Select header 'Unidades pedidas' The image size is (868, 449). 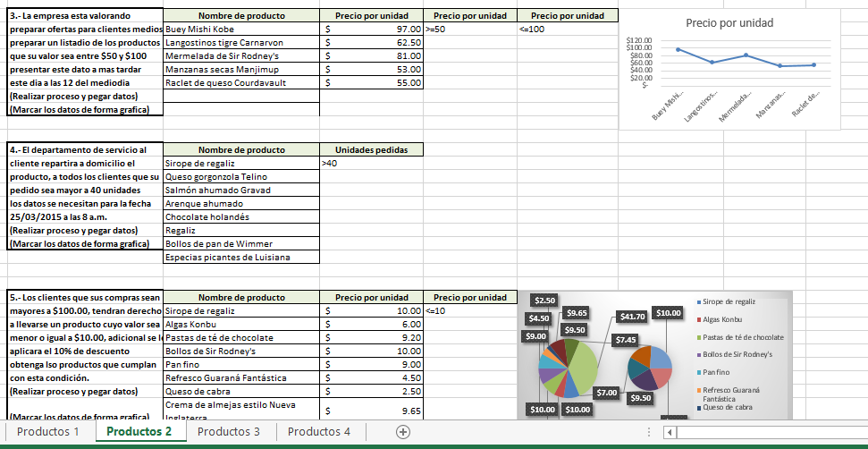tap(372, 150)
